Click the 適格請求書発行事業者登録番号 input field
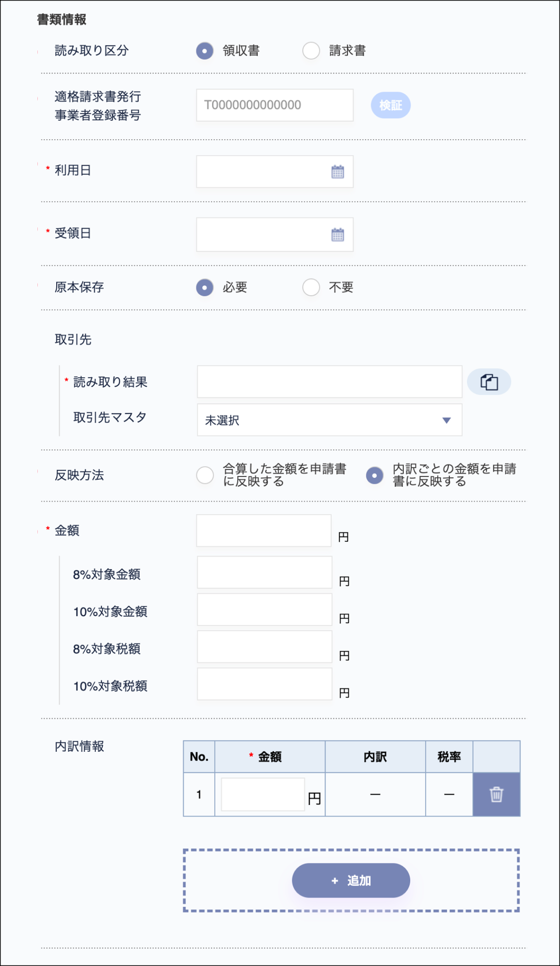Image resolution: width=560 pixels, height=966 pixels. pos(275,105)
